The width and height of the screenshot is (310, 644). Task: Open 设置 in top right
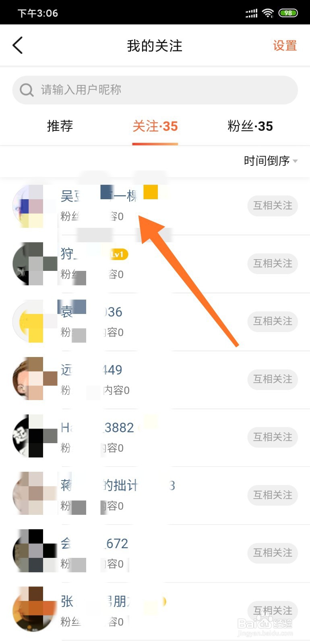(x=285, y=45)
